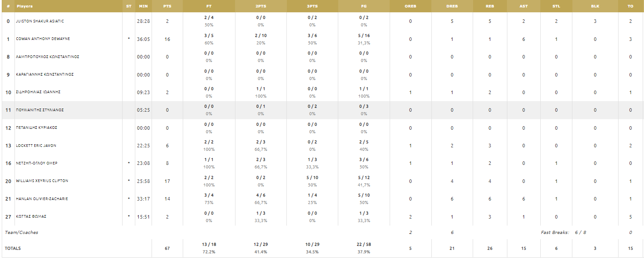This screenshot has width=644, height=259.
Task: Select player WILLIAMS XEYRIUS CLIFTON
Action: [42, 181]
